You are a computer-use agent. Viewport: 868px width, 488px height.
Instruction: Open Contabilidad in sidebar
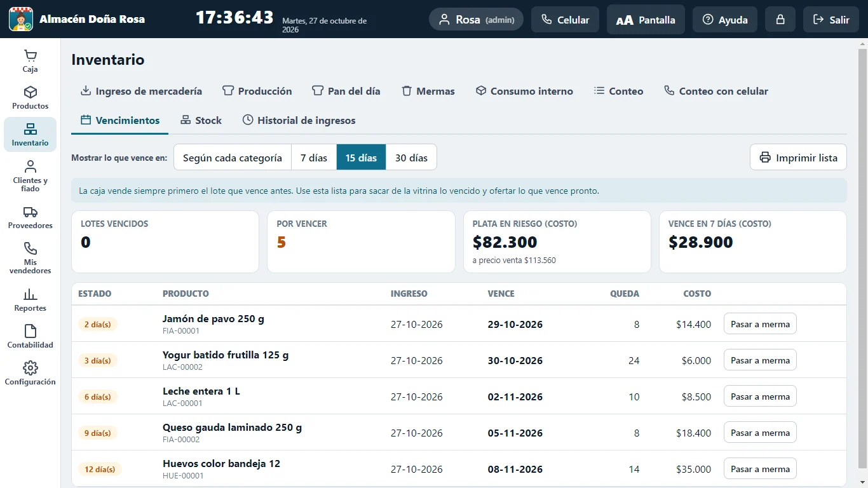click(30, 337)
